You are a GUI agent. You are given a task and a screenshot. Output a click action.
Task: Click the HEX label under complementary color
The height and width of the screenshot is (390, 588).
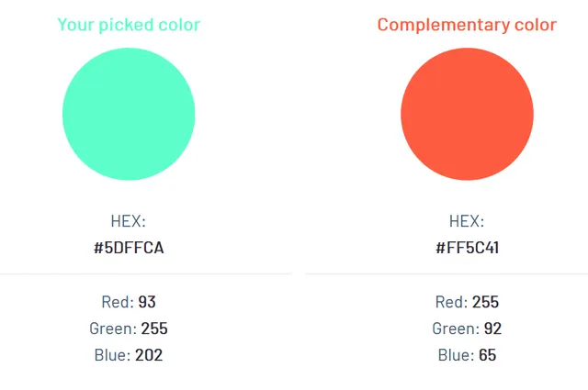coord(467,221)
